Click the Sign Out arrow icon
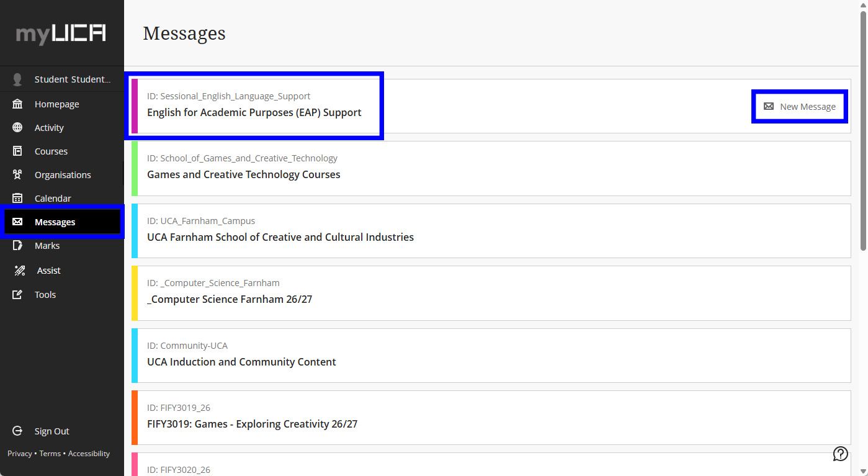 (x=17, y=431)
